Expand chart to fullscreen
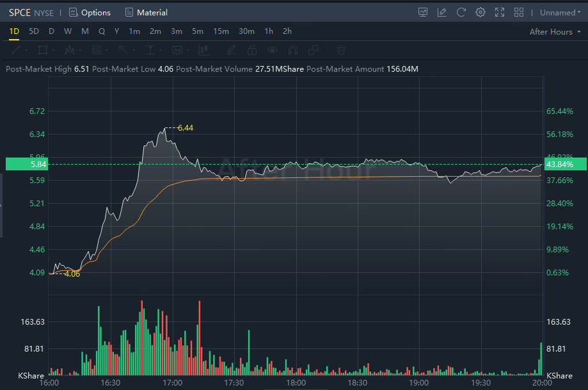This screenshot has width=588, height=390. point(500,12)
